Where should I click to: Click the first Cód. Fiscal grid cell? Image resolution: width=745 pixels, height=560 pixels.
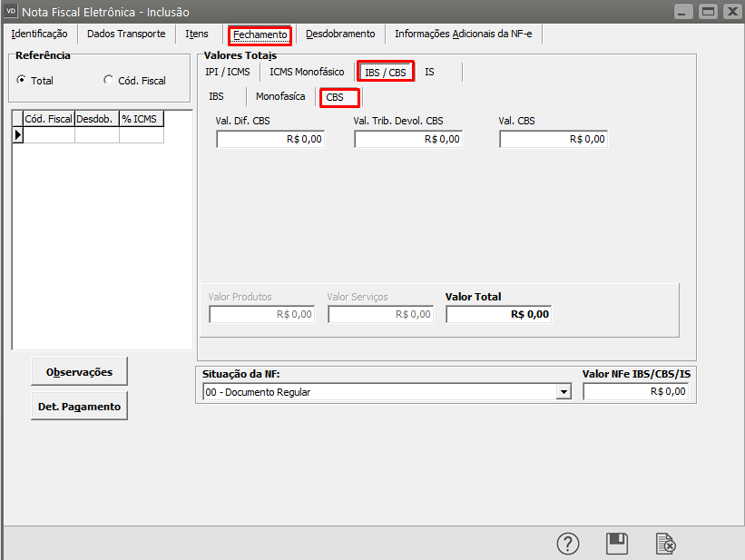pyautogui.click(x=48, y=135)
